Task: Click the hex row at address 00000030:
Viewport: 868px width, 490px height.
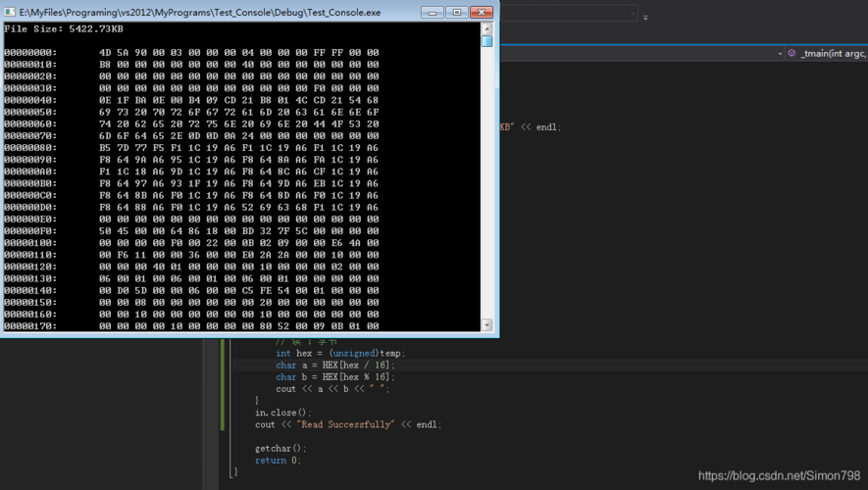Action: point(191,88)
